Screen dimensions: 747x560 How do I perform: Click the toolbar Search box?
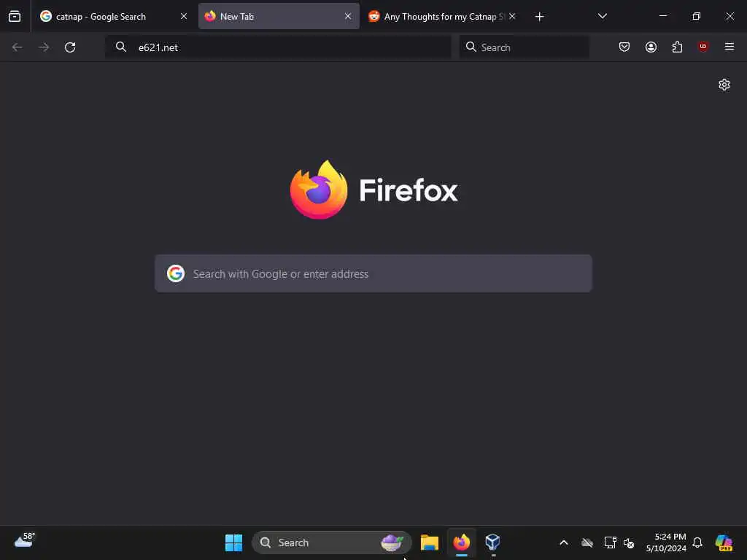pos(524,47)
